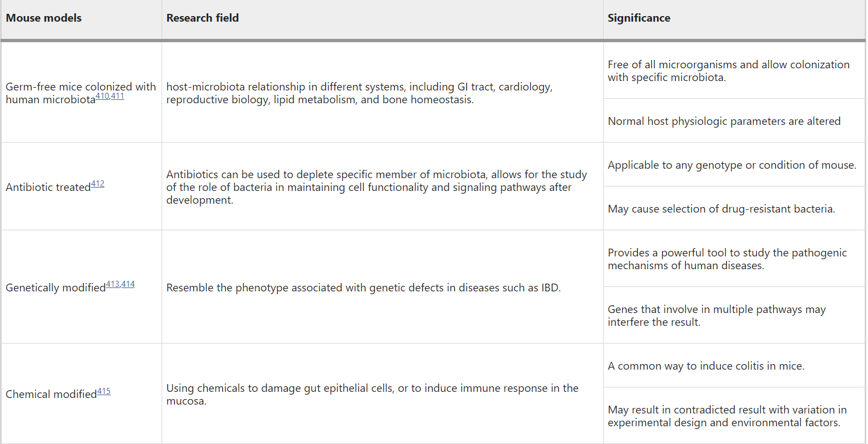Click the Research field column header

click(x=203, y=18)
